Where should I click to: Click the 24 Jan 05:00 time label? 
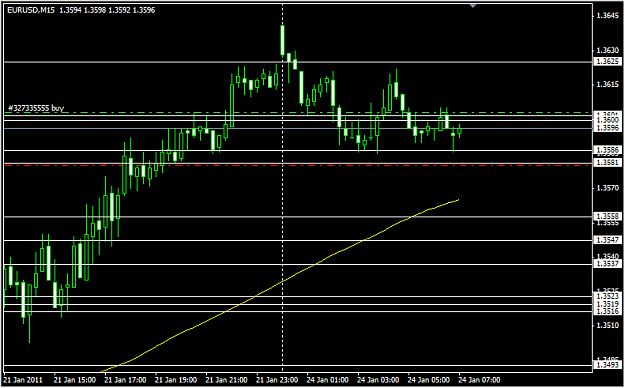429,380
